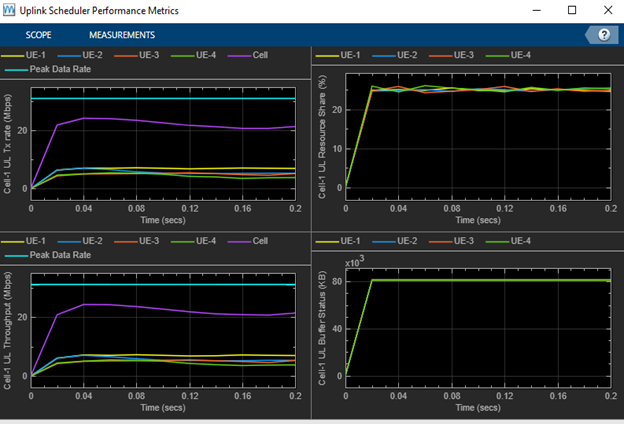Screen dimensions: 624x424
Task: Click the MATLAB app icon in title bar
Action: (11, 10)
